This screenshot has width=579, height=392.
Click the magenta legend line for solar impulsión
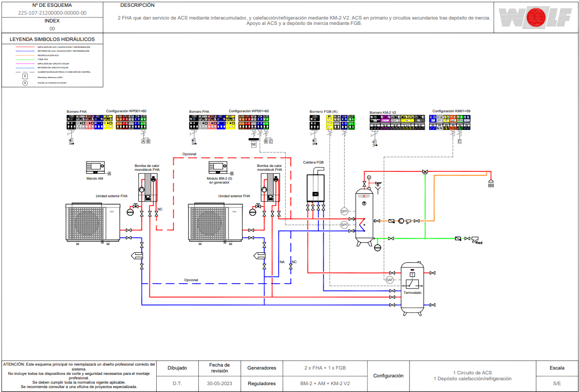(25, 64)
